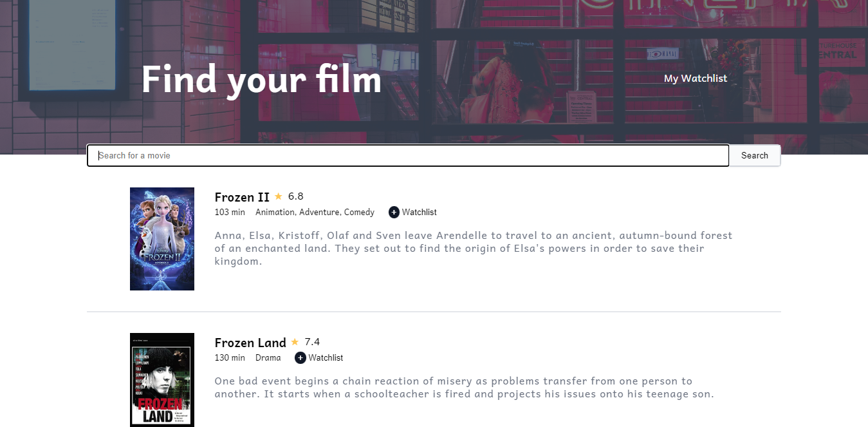
Task: Click the plus icon beside Frozen II Watchlist
Action: [x=394, y=212]
